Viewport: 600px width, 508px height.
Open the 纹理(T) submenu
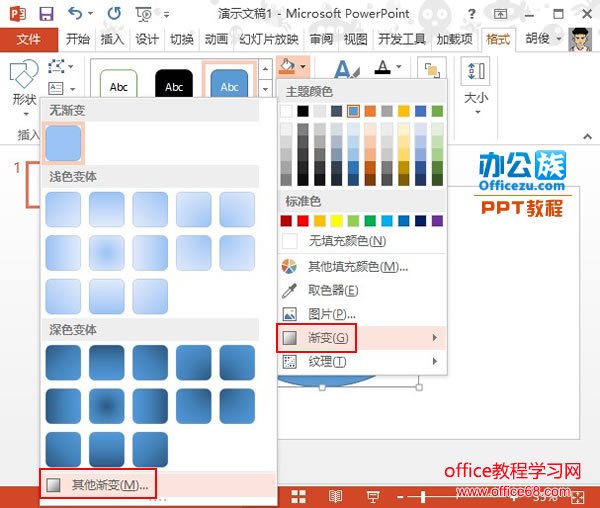pos(362,362)
